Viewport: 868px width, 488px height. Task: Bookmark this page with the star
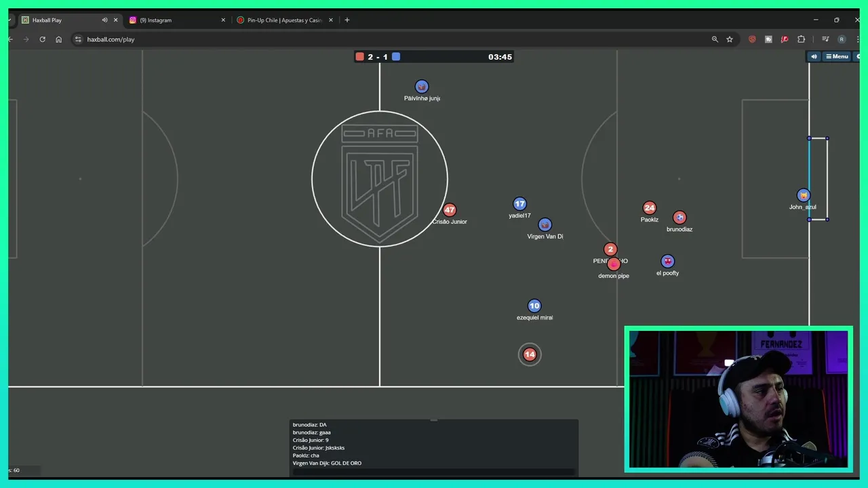[730, 39]
